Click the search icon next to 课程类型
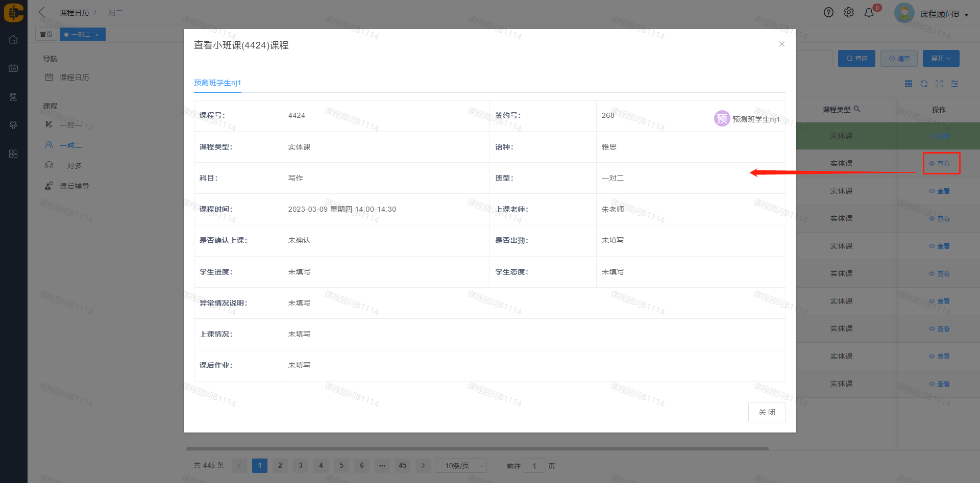980x483 pixels. (857, 109)
